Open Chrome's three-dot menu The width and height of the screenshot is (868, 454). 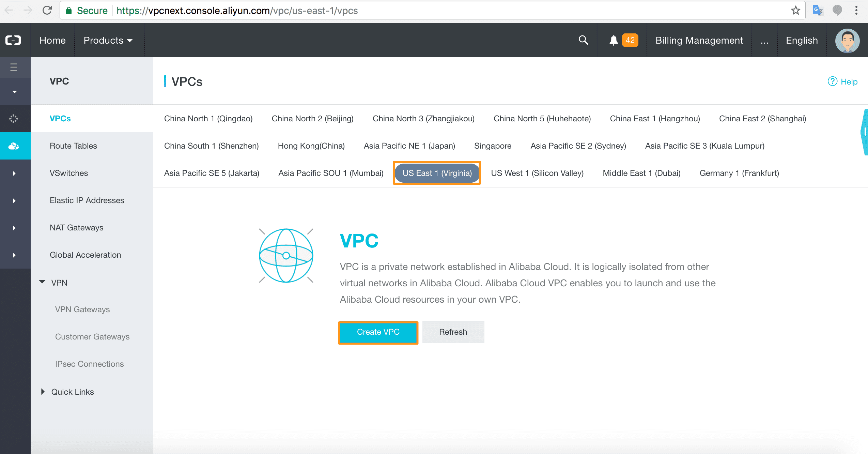pyautogui.click(x=856, y=11)
